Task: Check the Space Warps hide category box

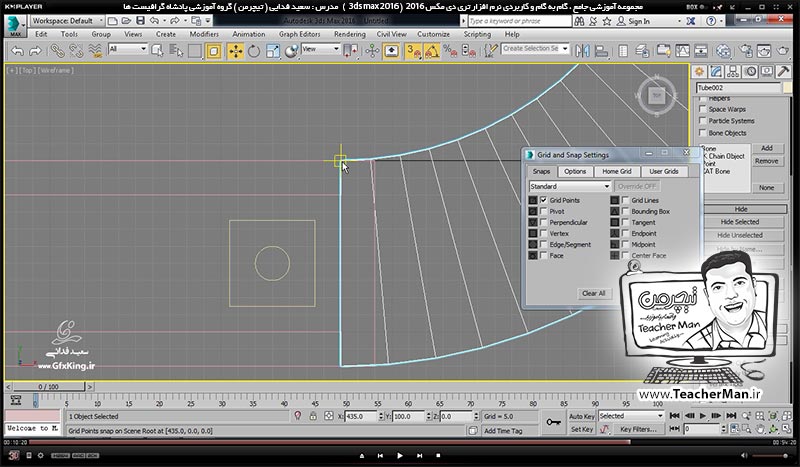Action: pos(703,109)
